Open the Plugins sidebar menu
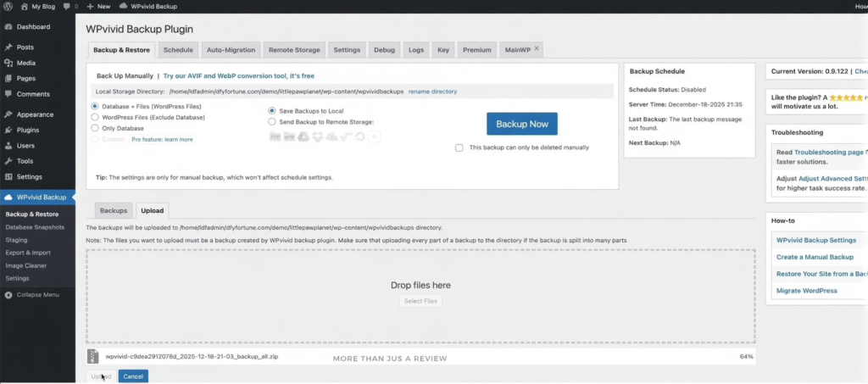 pos(28,130)
